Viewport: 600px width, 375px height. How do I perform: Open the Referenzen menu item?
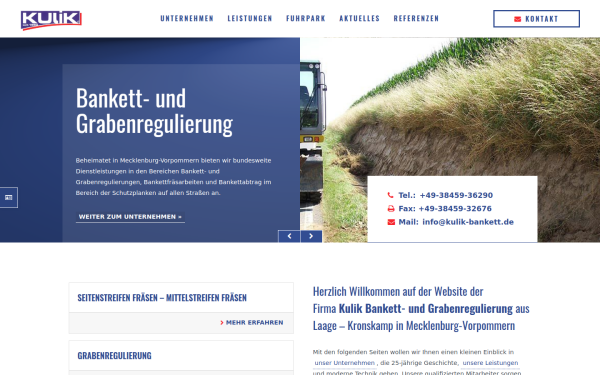tap(416, 18)
